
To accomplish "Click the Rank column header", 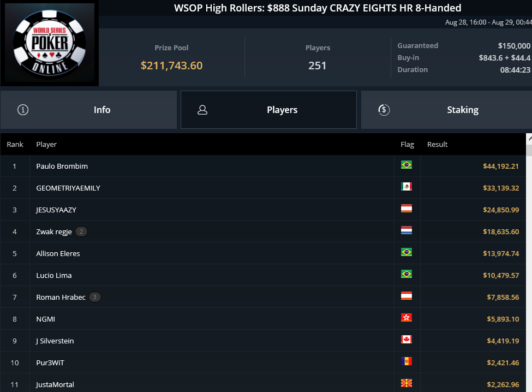I will [x=15, y=144].
